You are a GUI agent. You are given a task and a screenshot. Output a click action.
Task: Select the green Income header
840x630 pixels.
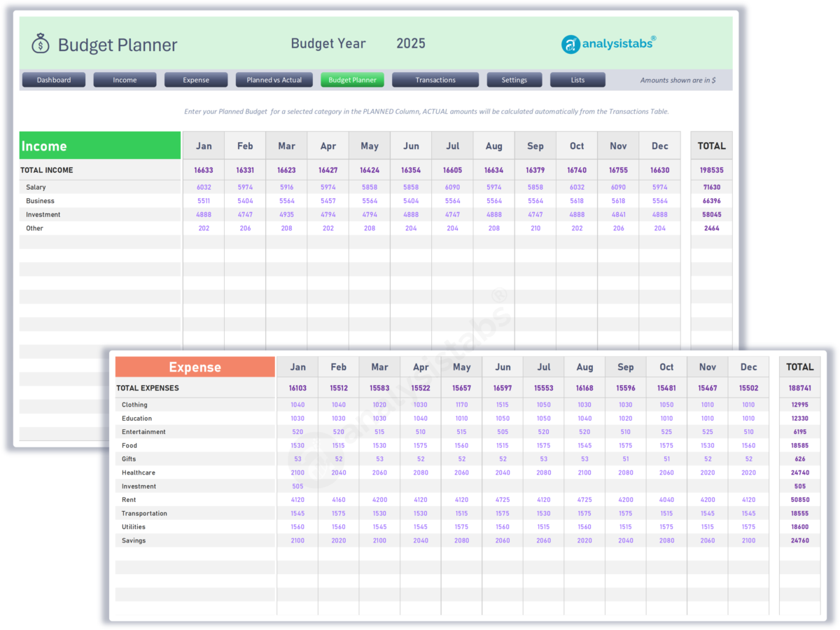click(x=99, y=145)
